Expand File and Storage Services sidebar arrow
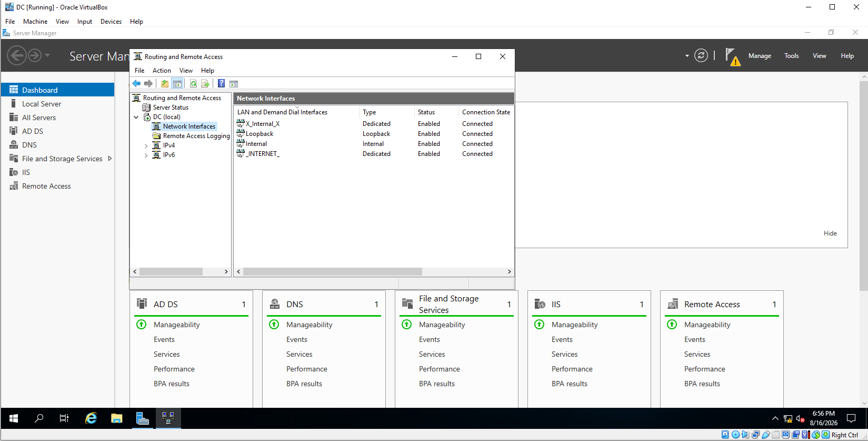 (109, 159)
